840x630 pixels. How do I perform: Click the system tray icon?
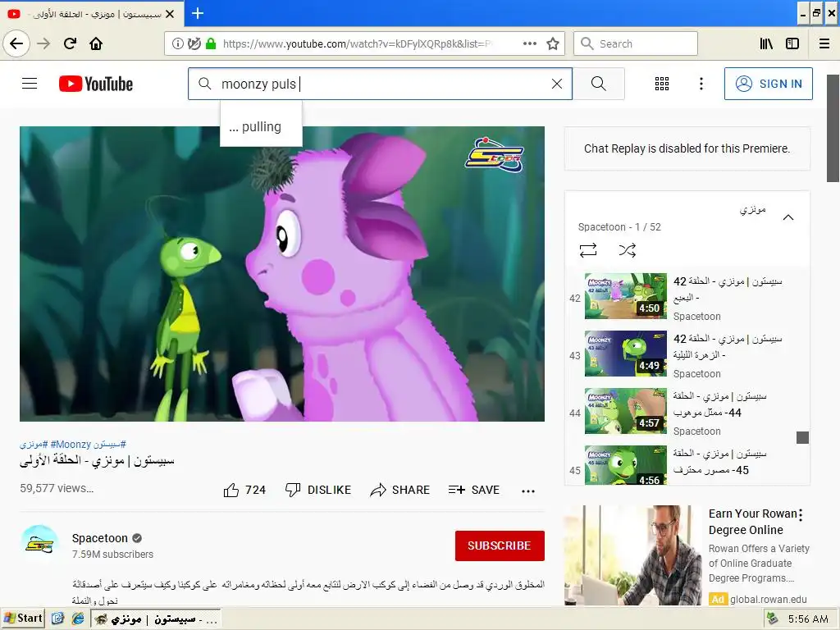click(773, 619)
